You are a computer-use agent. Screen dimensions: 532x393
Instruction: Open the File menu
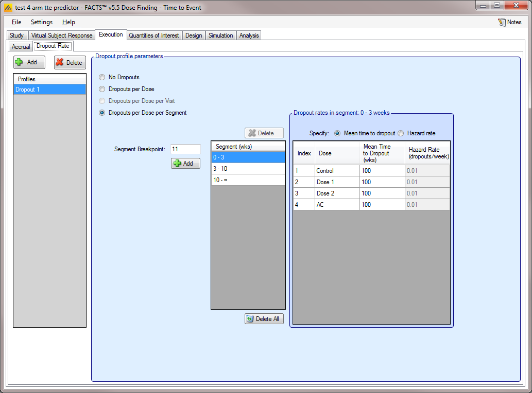16,22
